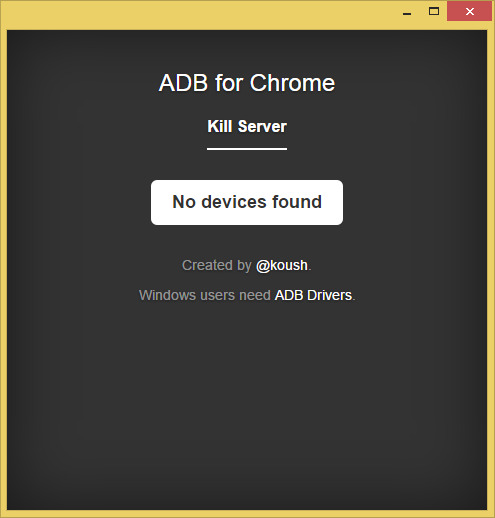Minimize the ADB for Chrome window

407,12
